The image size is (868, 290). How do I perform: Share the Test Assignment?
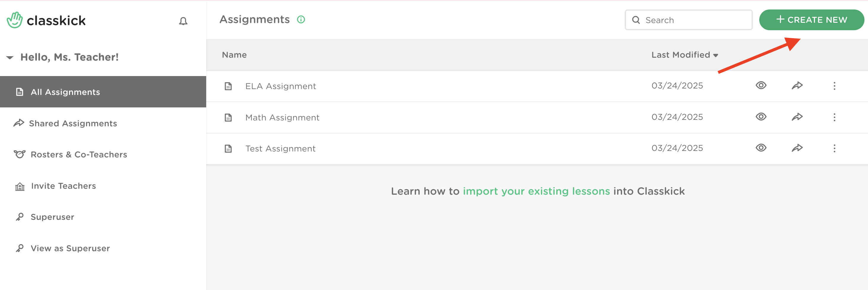pos(797,148)
